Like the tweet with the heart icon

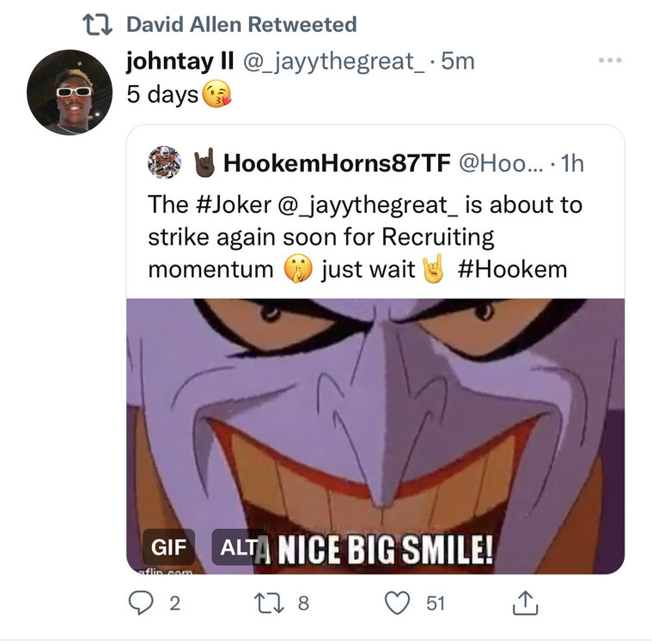coord(396,604)
